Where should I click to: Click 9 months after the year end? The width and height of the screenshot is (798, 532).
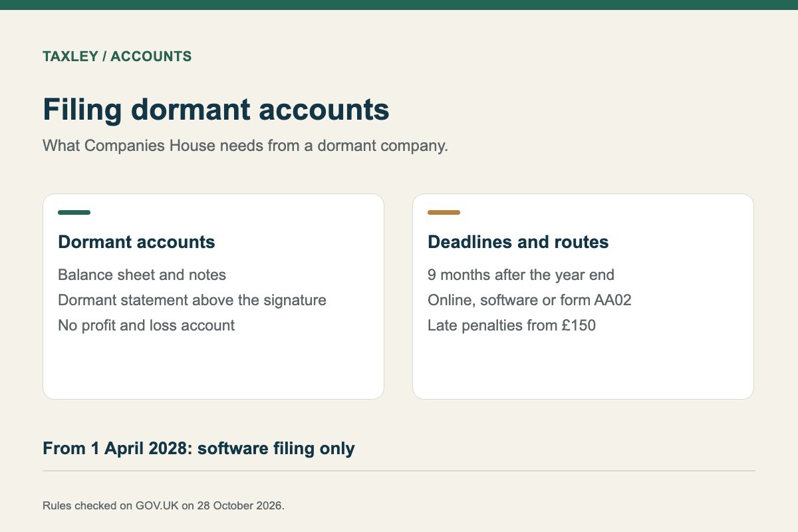point(521,275)
